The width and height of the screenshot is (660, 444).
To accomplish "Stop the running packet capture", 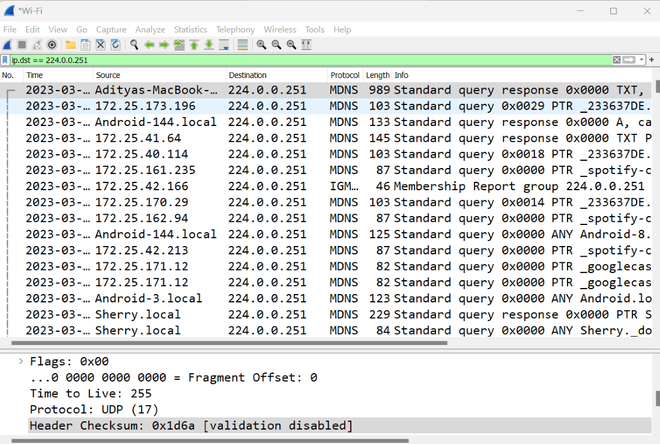I will click(x=22, y=45).
